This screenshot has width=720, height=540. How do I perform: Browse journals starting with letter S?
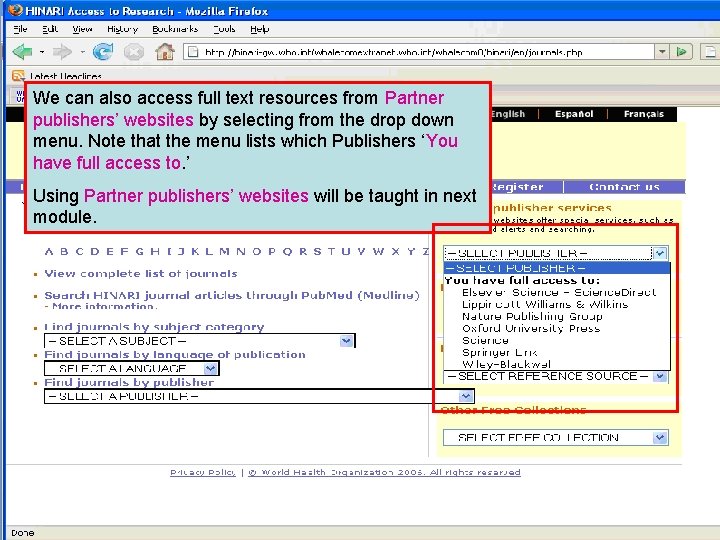tap(317, 251)
